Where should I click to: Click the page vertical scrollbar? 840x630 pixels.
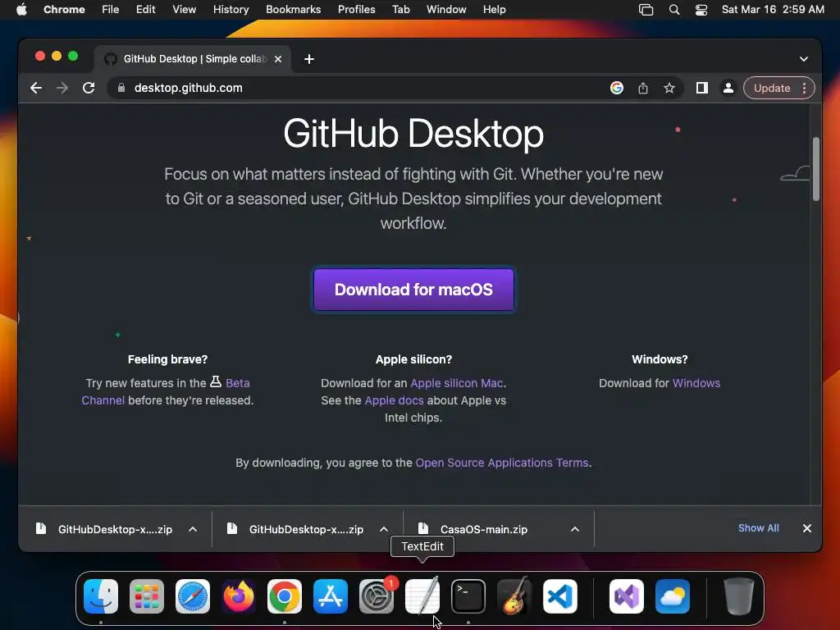(x=816, y=169)
